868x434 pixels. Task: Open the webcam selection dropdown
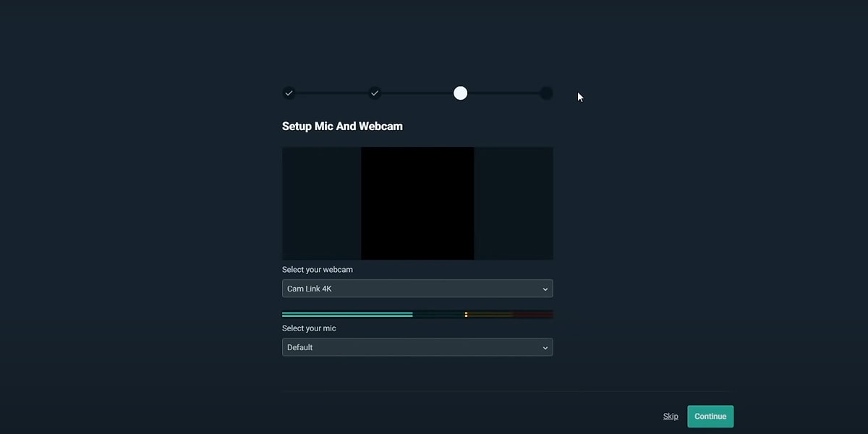[417, 288]
